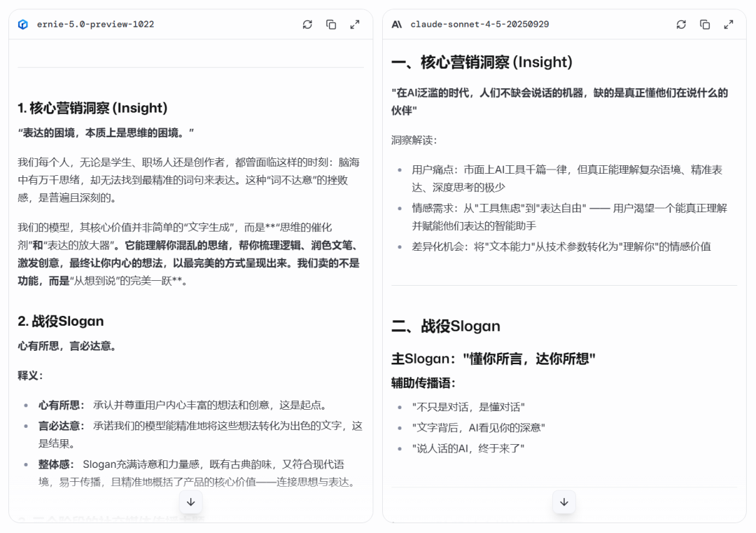Image resolution: width=756 pixels, height=533 pixels.
Task: Expand the ernie panel to fullscreen
Action: [355, 25]
